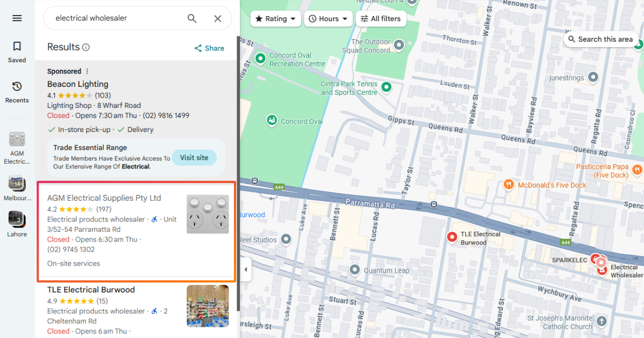
Task: Select the Concord Oval Recreation Centre map pin
Action: point(261,58)
